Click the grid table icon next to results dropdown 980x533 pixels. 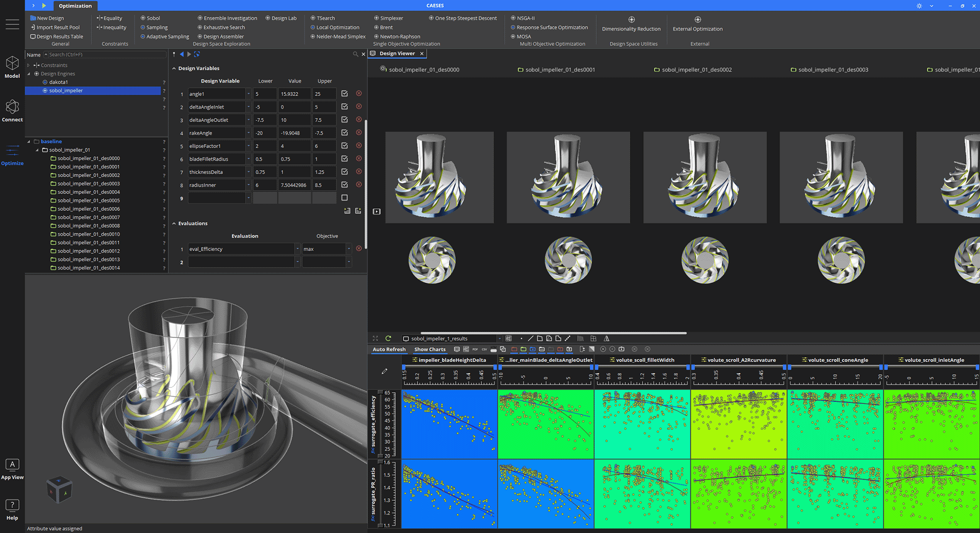tap(508, 338)
